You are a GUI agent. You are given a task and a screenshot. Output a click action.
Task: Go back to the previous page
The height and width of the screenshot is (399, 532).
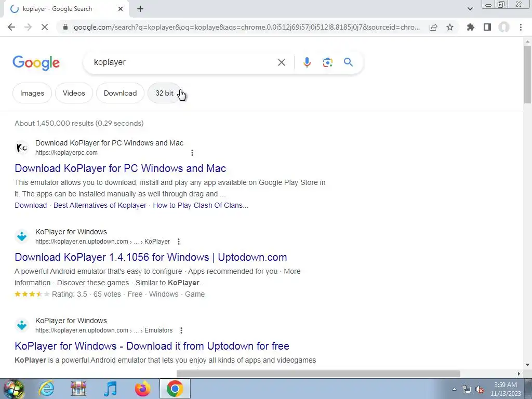click(x=11, y=27)
